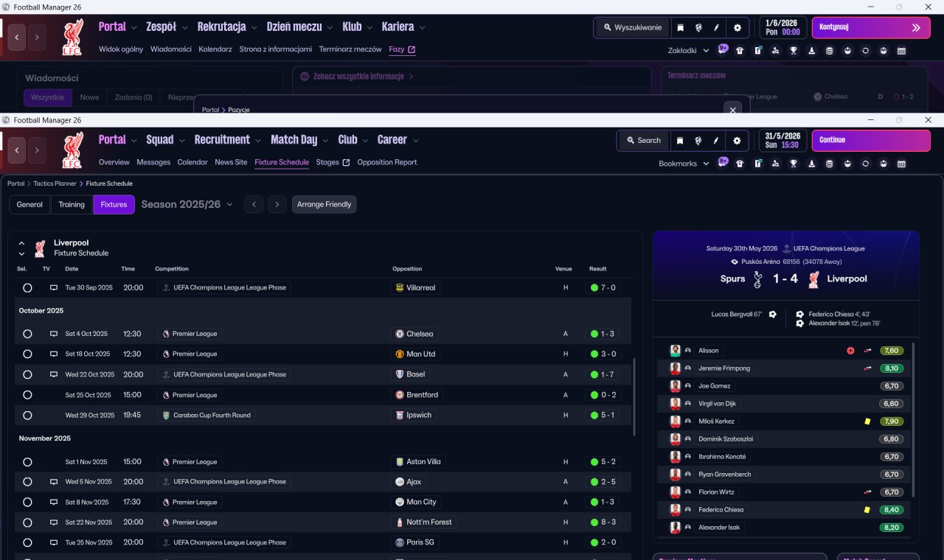Switch to the General tab
Viewport: 944px width, 560px height.
(x=29, y=205)
